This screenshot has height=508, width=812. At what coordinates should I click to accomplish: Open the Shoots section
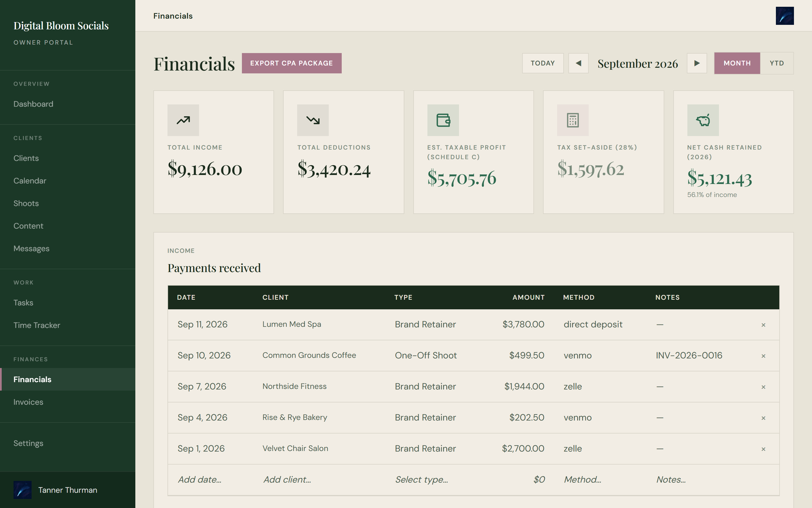[68, 203]
